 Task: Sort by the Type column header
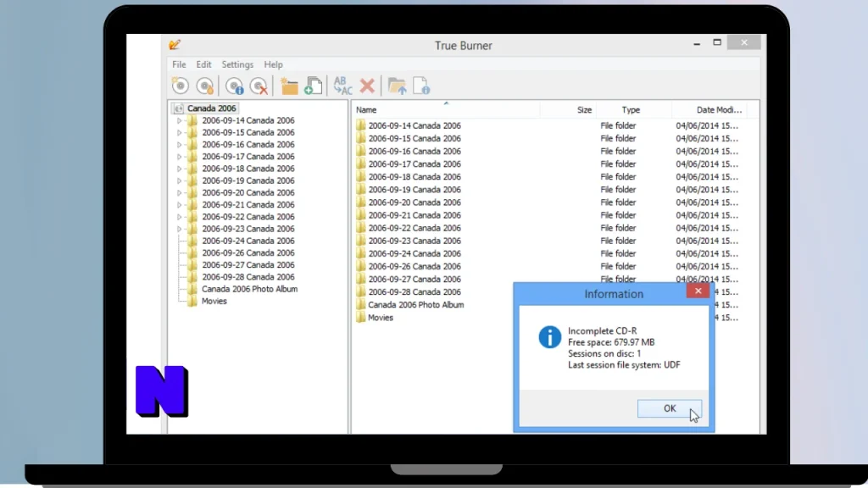tap(634, 109)
